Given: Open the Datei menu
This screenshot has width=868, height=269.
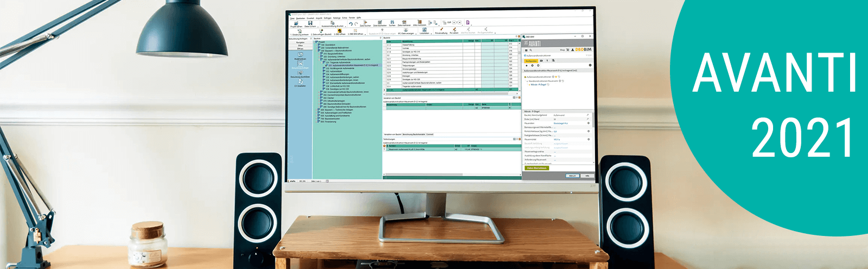Looking at the screenshot, I should pyautogui.click(x=292, y=18).
